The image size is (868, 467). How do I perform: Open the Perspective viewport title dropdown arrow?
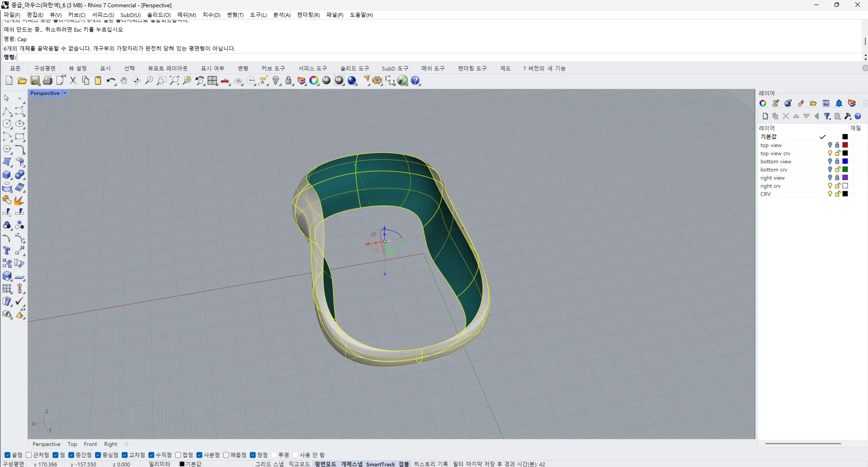65,93
